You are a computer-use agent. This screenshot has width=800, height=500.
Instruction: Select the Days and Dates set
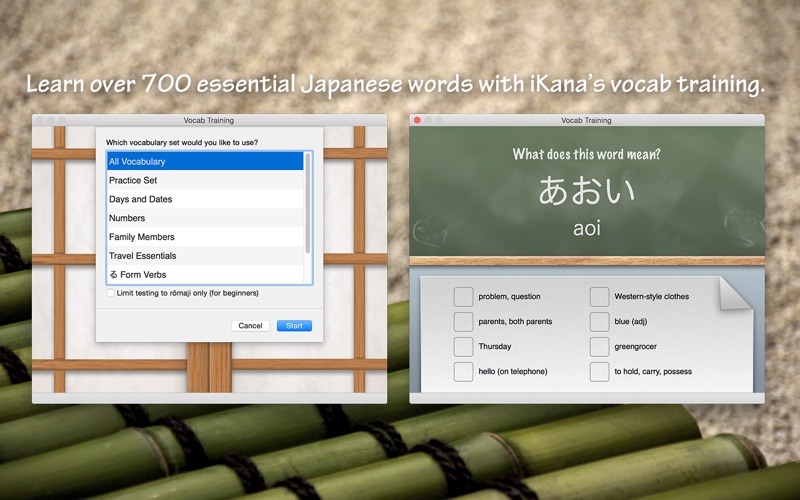[x=205, y=199]
